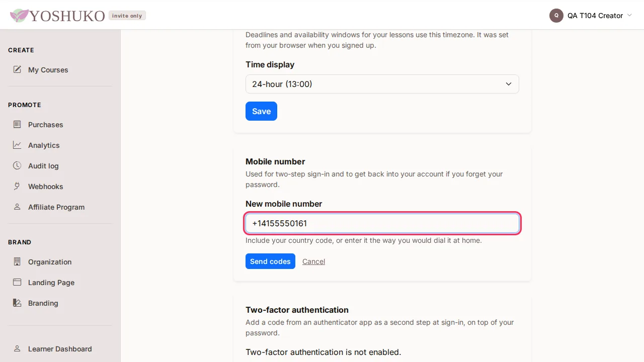Open the QA T104 Creator account menu
644x362 pixels.
pos(591,16)
